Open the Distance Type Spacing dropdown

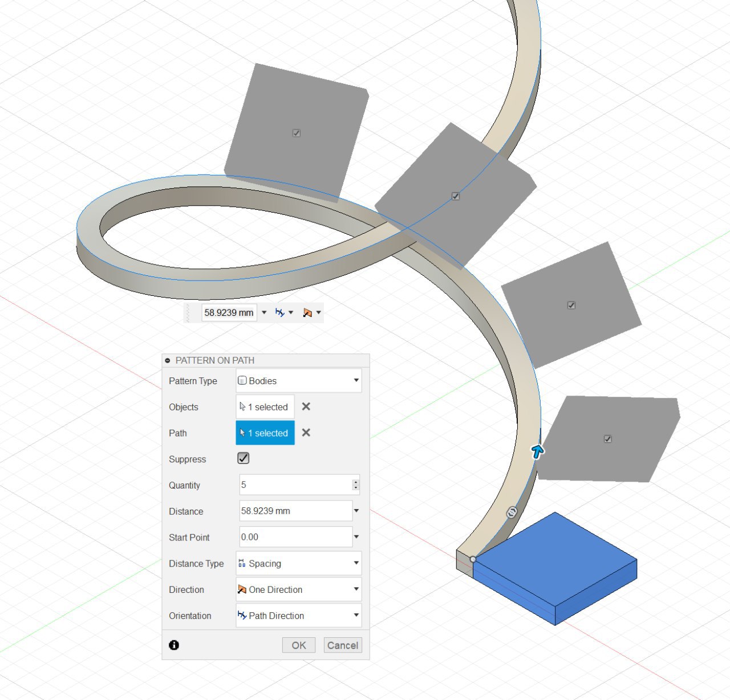299,563
